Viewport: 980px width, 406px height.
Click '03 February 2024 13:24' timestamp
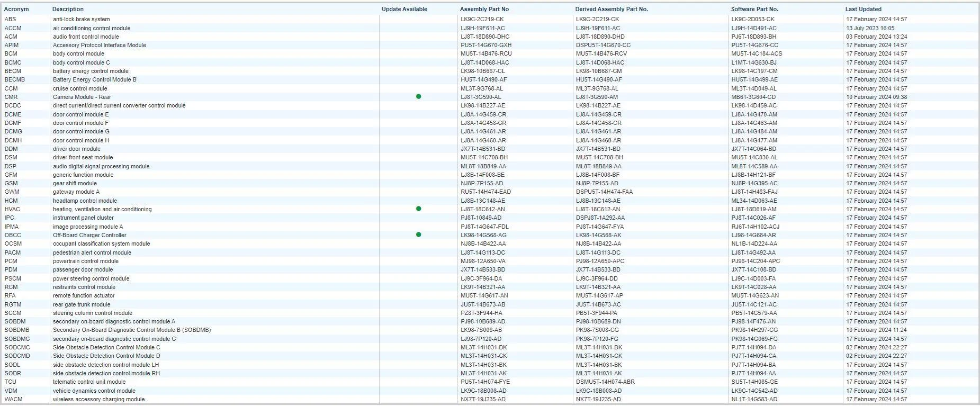[877, 37]
